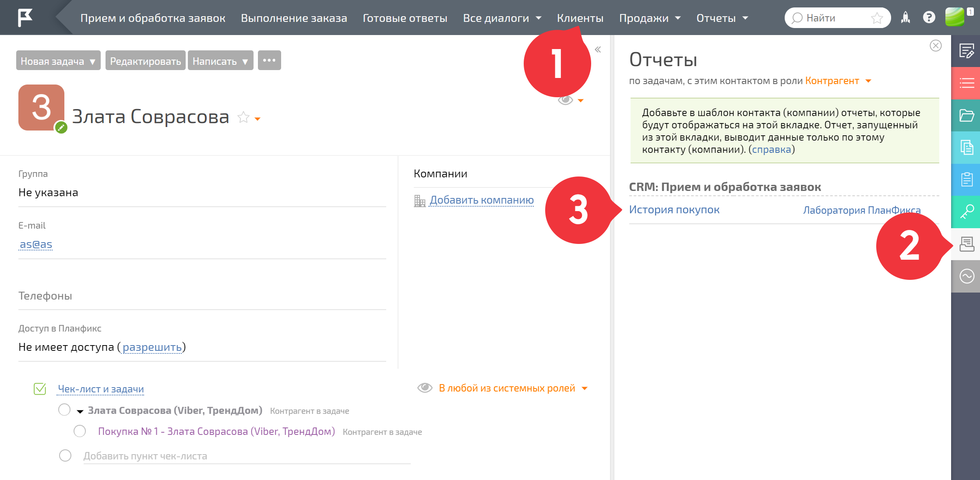
Task: Mark search as favorite with star icon
Action: (877, 18)
